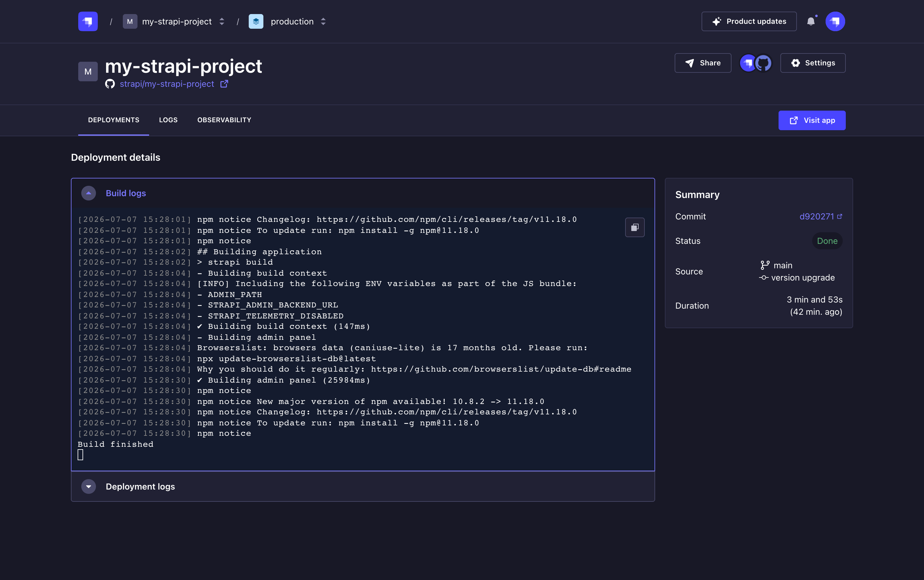Click the large M project badge
The width and height of the screenshot is (924, 580).
(88, 71)
